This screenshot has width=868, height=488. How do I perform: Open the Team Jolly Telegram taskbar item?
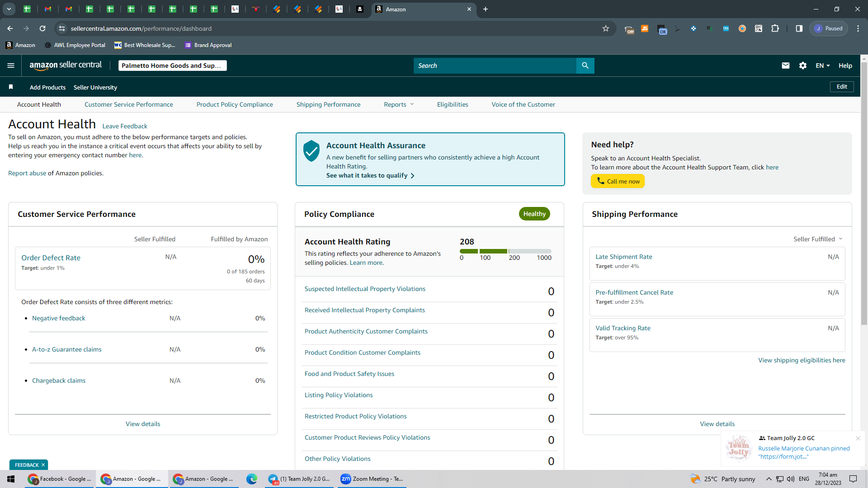299,479
